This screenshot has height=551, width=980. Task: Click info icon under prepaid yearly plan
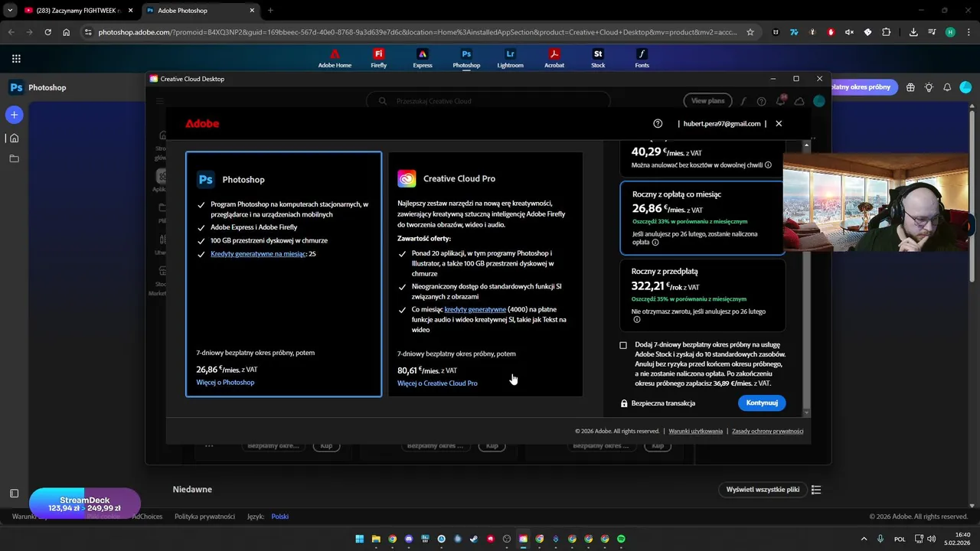pos(636,320)
